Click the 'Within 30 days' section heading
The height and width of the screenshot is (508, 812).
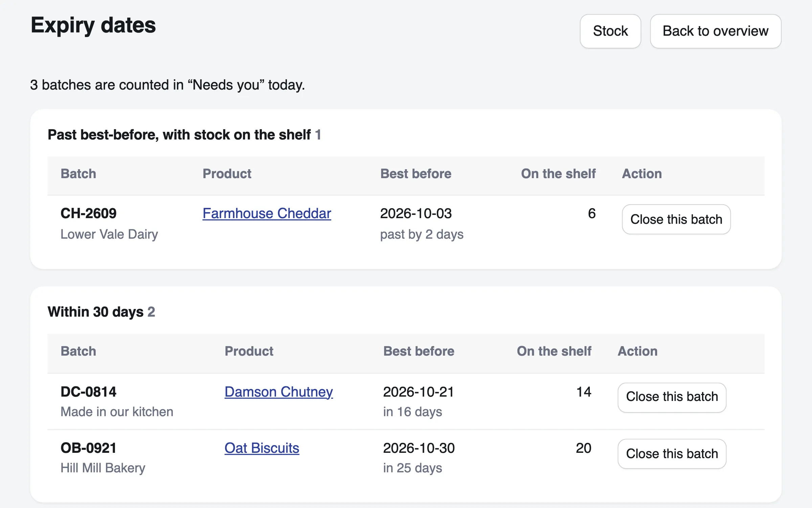(x=101, y=312)
